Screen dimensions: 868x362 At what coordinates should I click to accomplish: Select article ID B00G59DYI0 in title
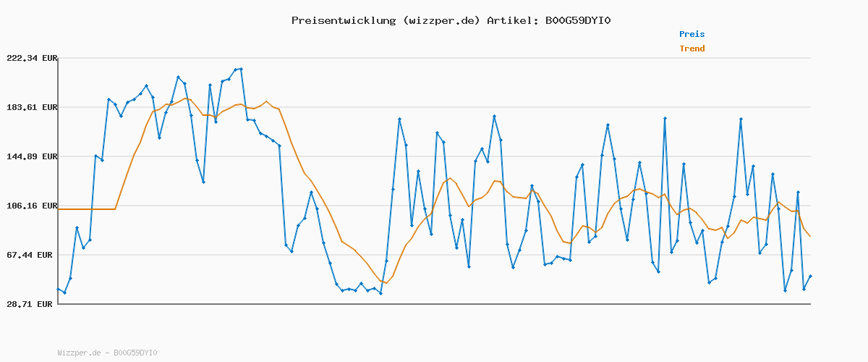pos(577,20)
